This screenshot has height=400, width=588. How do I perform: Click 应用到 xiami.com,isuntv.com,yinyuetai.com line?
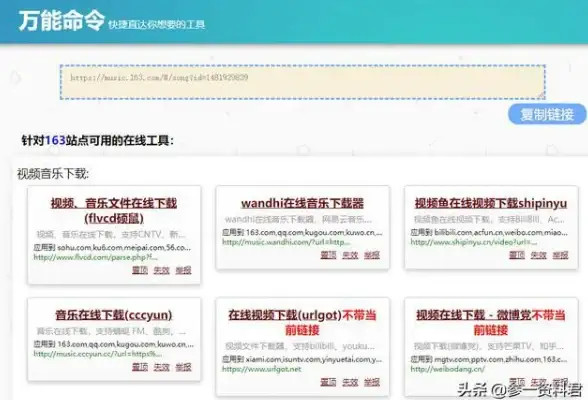pyautogui.click(x=302, y=359)
